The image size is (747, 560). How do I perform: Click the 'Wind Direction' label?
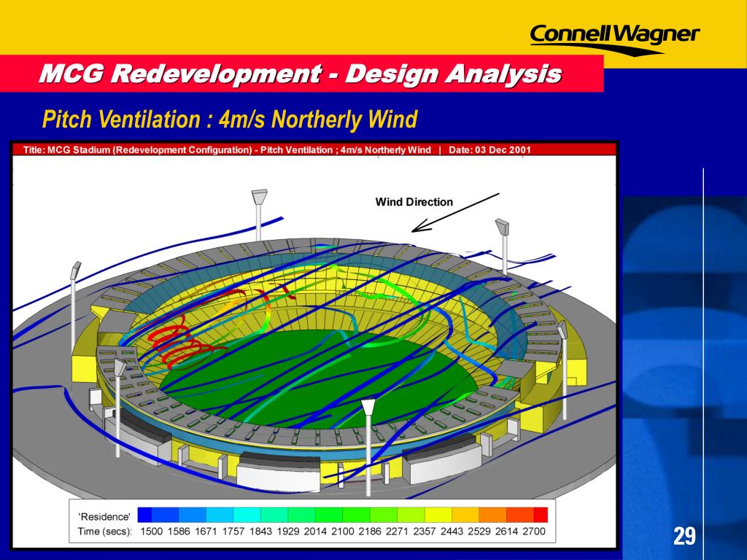click(x=414, y=202)
